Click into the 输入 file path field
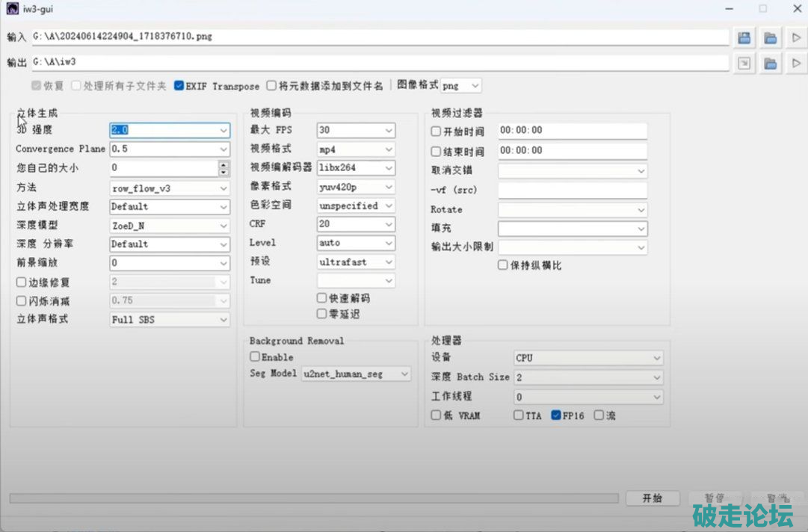The height and width of the screenshot is (532, 808). [374, 37]
